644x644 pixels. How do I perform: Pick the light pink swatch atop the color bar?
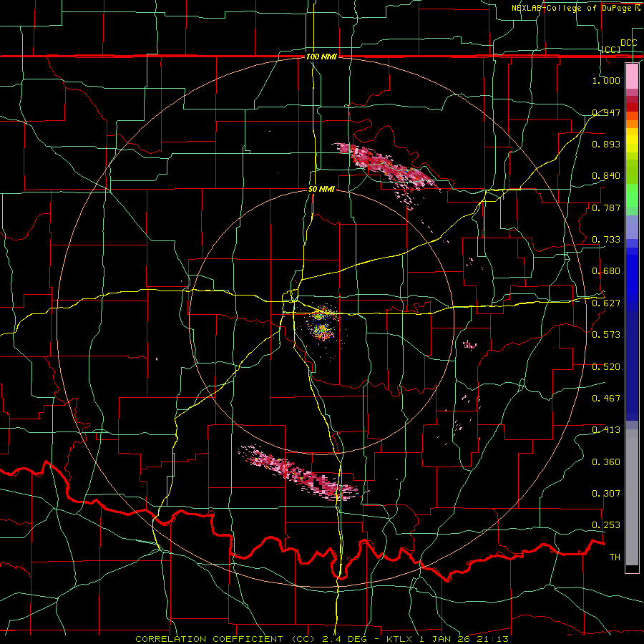coord(632,76)
